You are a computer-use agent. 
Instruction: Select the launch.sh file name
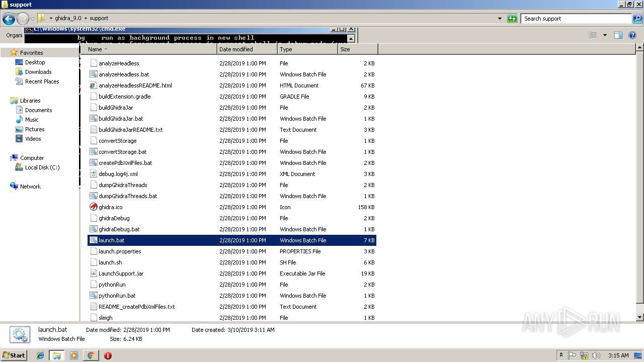coord(110,262)
